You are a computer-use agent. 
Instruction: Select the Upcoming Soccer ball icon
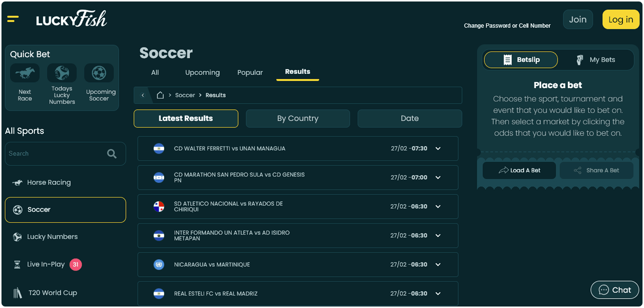pos(99,73)
